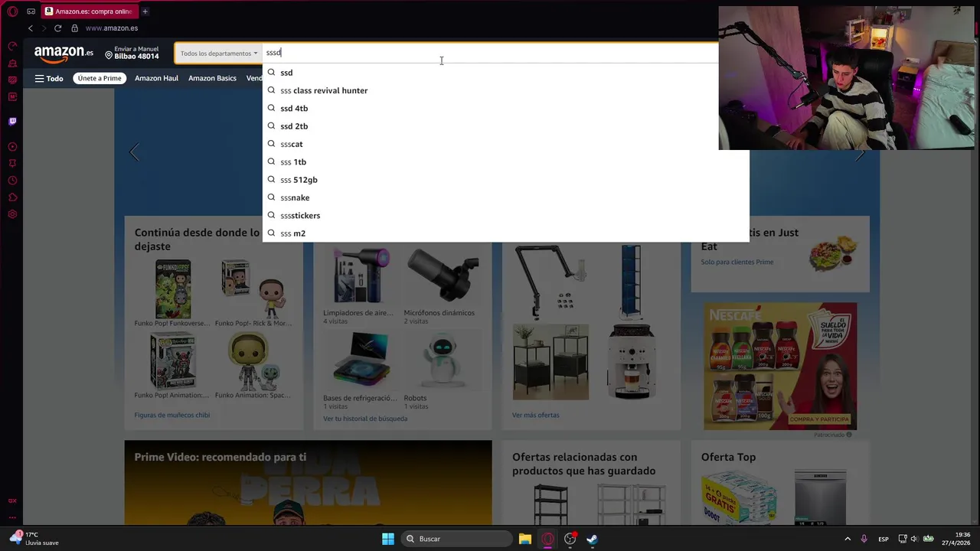Select the 'ssd 2tb' suggestion
This screenshot has height=551, width=980.
[505, 126]
